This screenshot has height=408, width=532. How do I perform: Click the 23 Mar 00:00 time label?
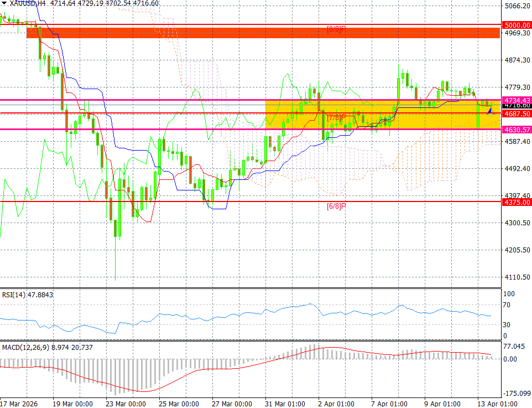(x=126, y=404)
